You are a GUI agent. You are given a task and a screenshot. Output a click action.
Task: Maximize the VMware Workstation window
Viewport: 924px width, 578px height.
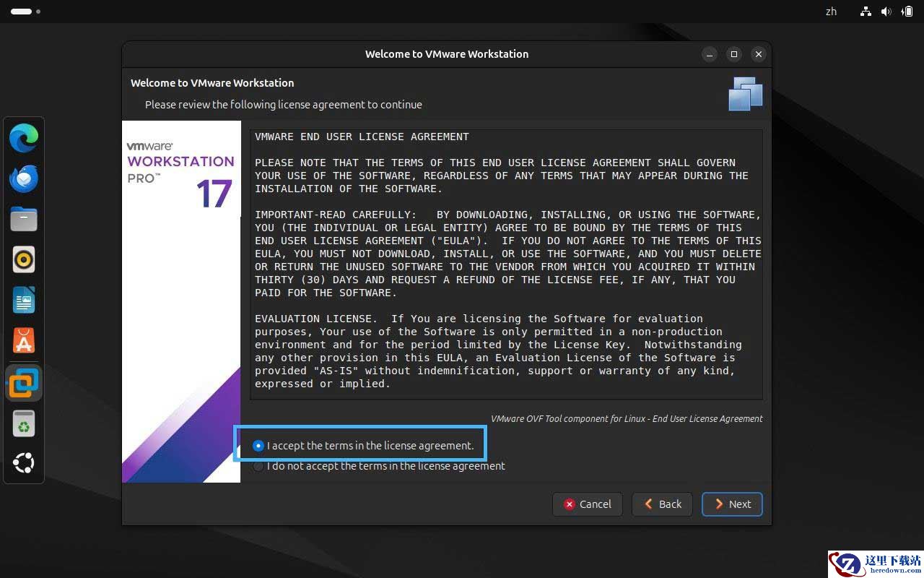pos(734,54)
